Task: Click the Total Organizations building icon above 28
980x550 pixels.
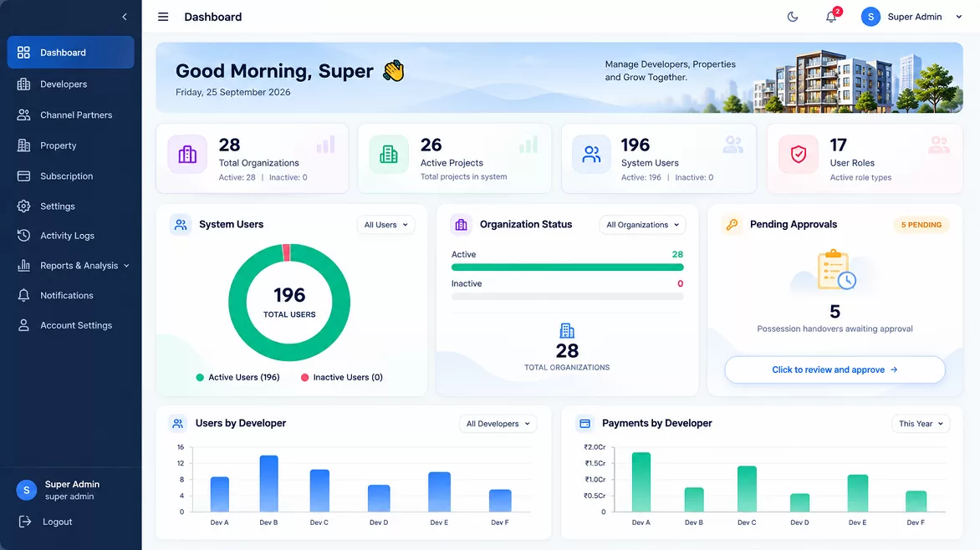Action: pyautogui.click(x=567, y=331)
